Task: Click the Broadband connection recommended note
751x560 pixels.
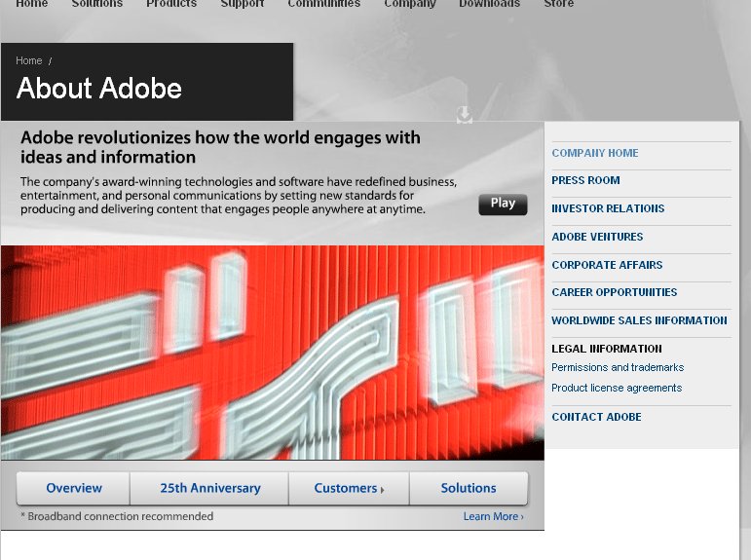Action: click(x=117, y=516)
